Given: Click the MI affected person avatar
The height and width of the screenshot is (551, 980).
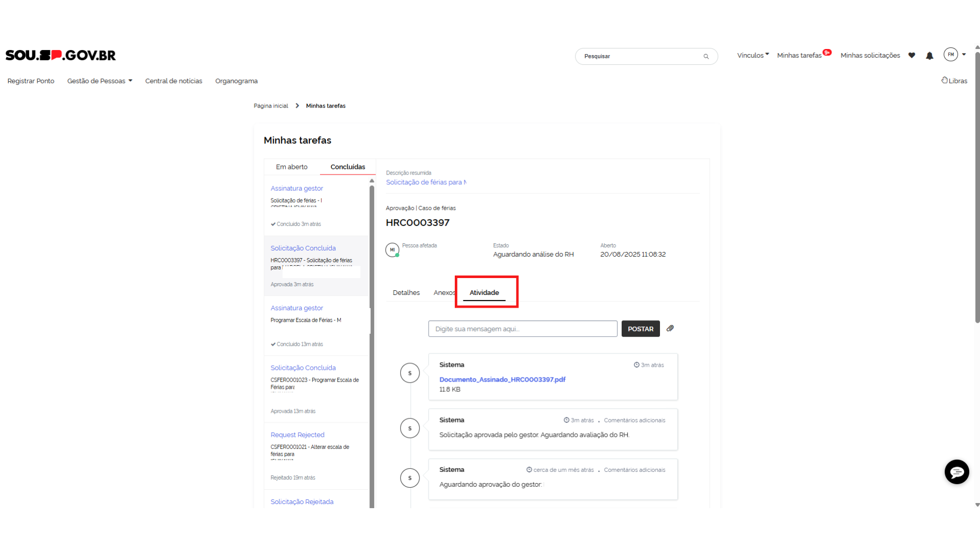Looking at the screenshot, I should pyautogui.click(x=392, y=250).
